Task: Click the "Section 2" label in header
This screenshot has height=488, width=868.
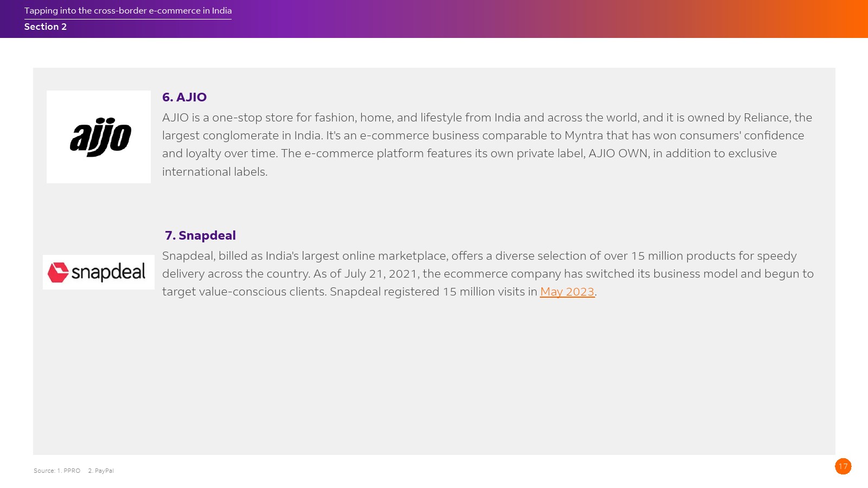Action: pos(46,27)
